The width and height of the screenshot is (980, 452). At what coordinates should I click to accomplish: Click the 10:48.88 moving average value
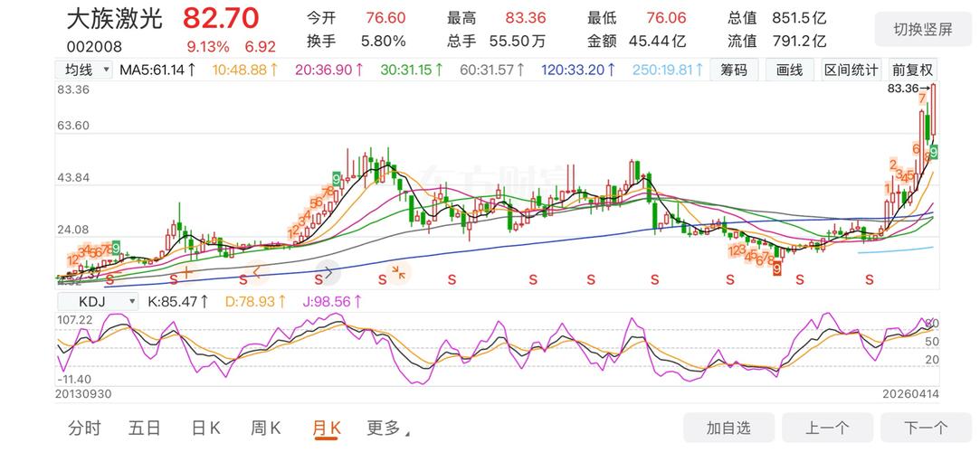tap(245, 70)
